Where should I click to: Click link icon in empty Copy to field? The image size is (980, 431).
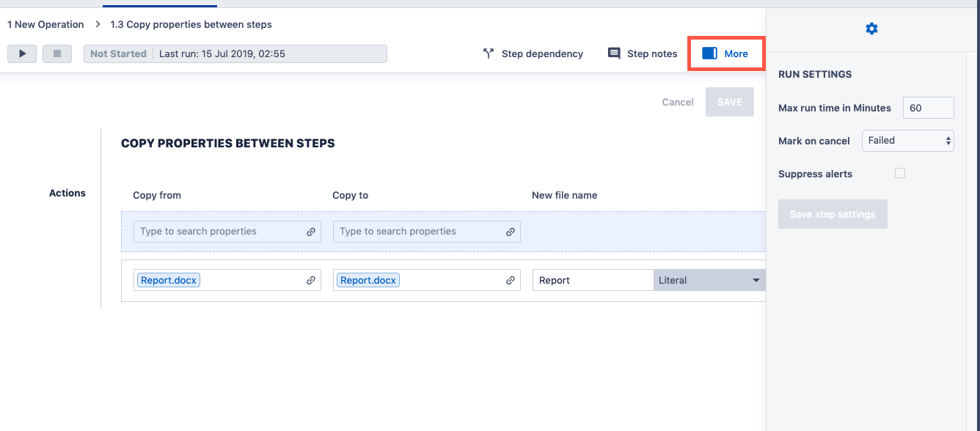coord(511,232)
